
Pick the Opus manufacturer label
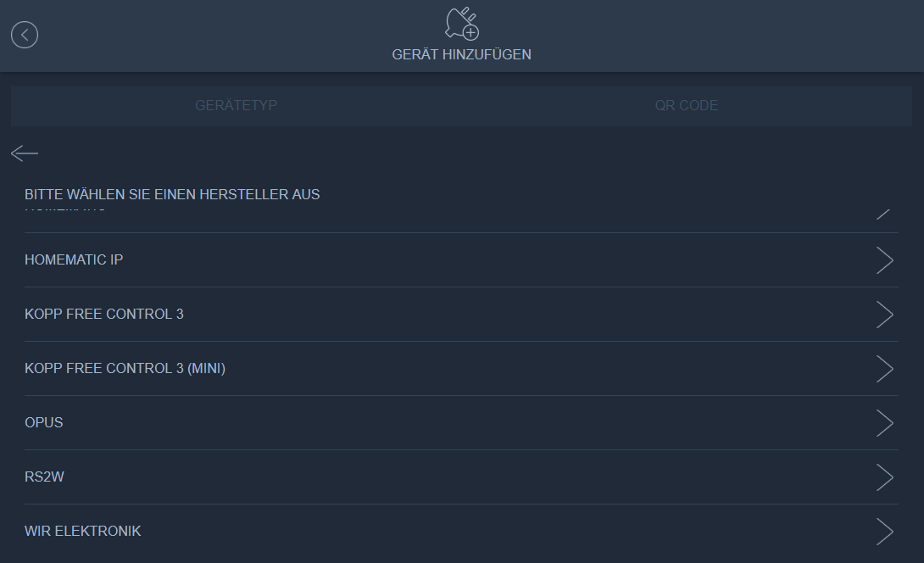click(x=44, y=422)
